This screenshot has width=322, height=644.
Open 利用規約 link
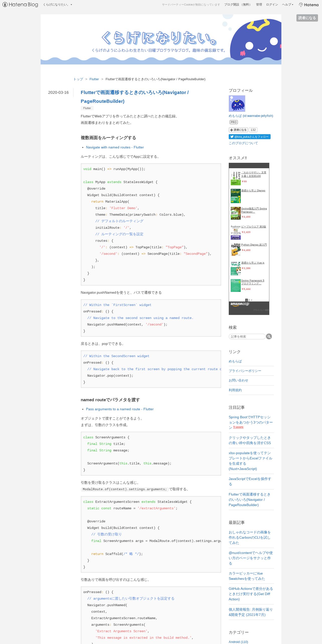(x=235, y=390)
